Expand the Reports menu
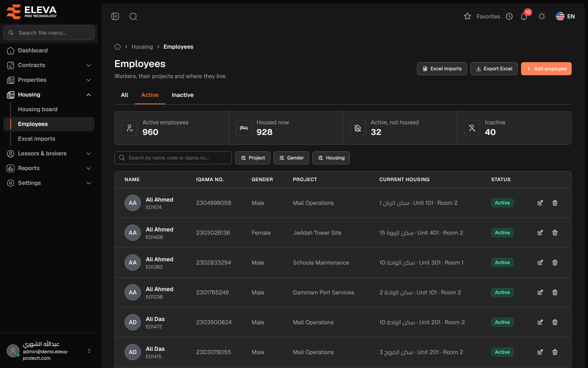 (49, 168)
